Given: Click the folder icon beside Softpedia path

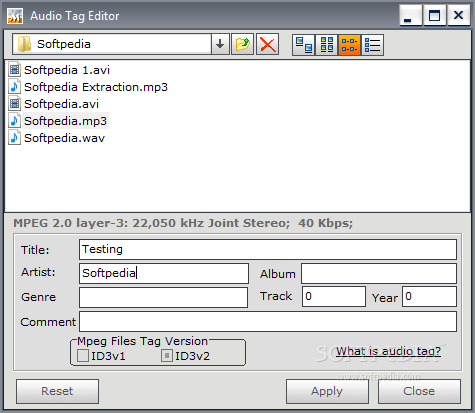Looking at the screenshot, I should coord(24,44).
